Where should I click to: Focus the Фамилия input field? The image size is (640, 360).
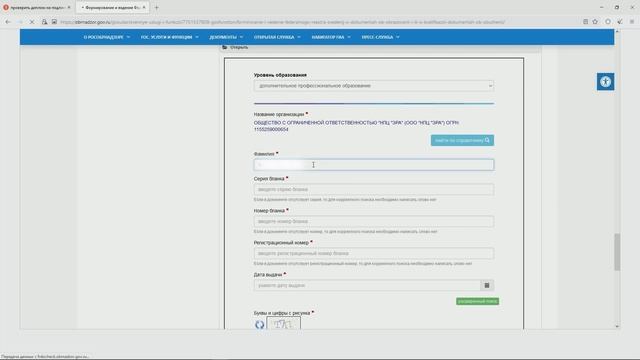point(373,164)
